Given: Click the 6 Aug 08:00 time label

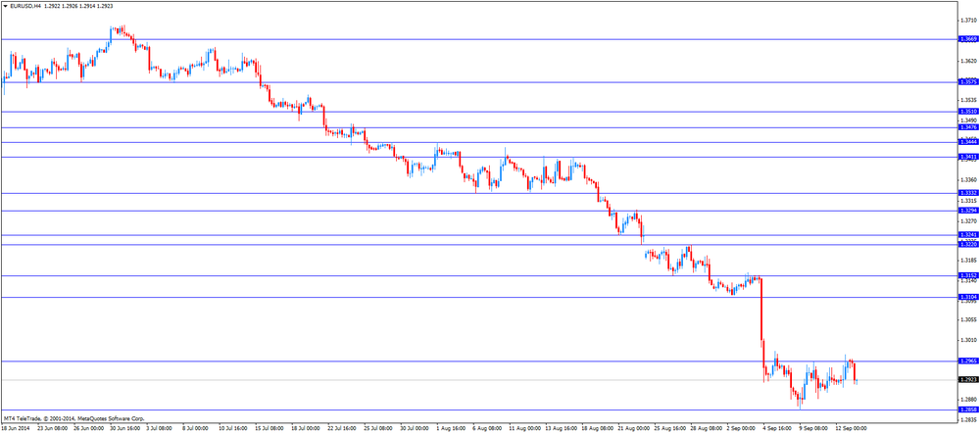Looking at the screenshot, I should [487, 429].
